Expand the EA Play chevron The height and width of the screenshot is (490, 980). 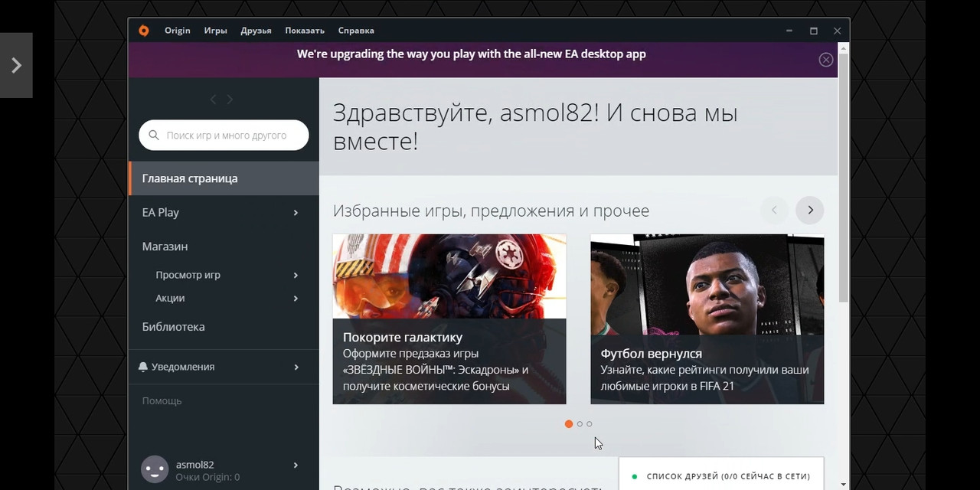(x=296, y=212)
